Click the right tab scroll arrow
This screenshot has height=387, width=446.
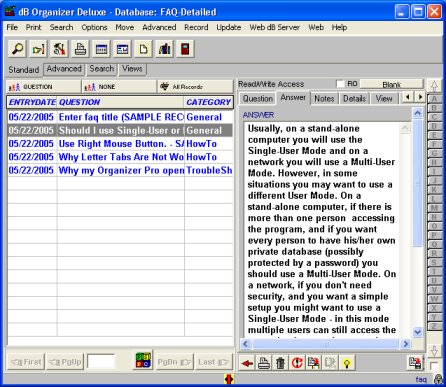(x=420, y=97)
